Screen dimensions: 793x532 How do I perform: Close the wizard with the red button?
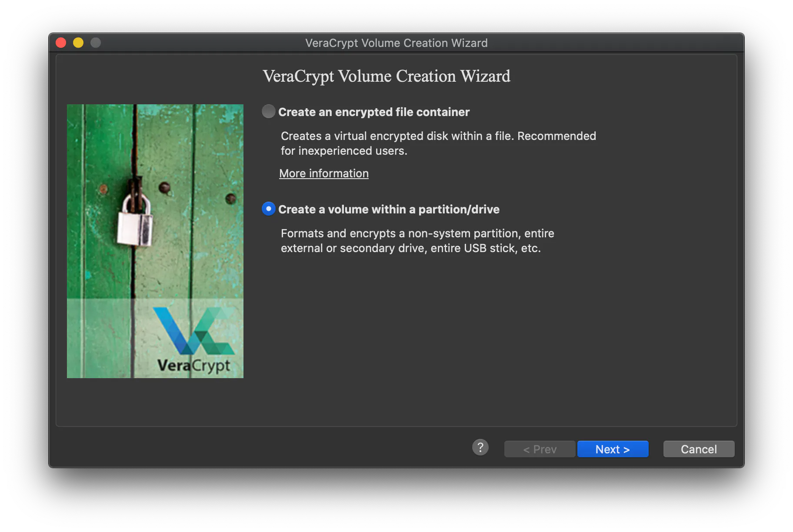pyautogui.click(x=61, y=43)
